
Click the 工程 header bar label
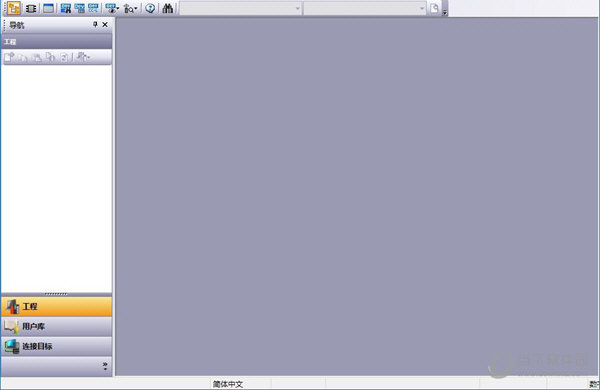(x=10, y=42)
